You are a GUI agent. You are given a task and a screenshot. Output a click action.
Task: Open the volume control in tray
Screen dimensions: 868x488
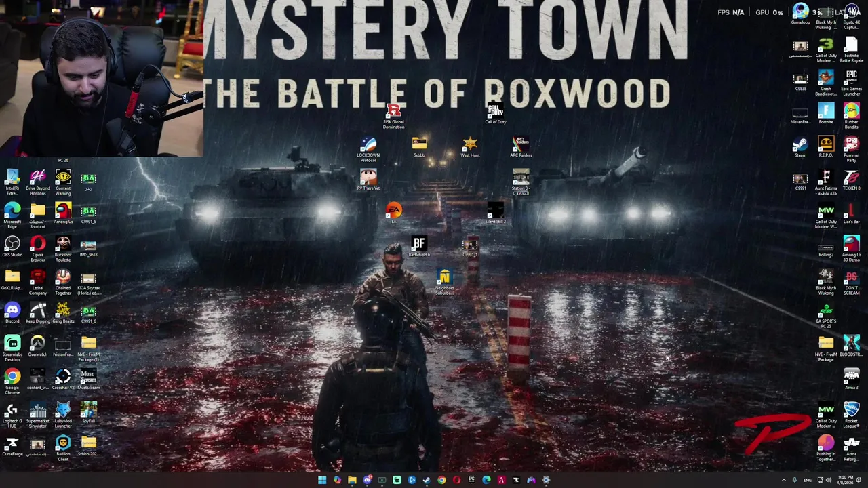pyautogui.click(x=829, y=480)
